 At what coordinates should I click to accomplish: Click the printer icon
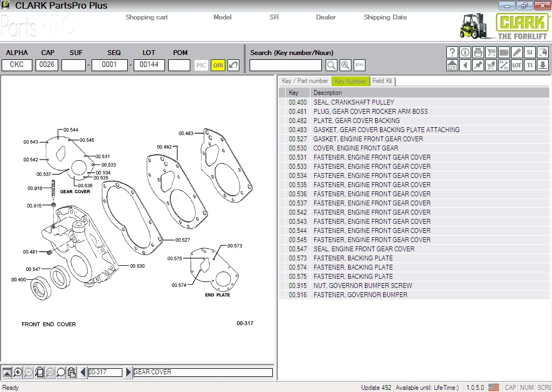coord(478,52)
